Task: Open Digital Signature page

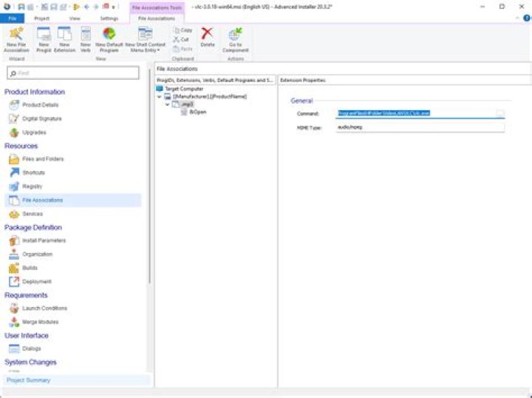Action: point(41,119)
